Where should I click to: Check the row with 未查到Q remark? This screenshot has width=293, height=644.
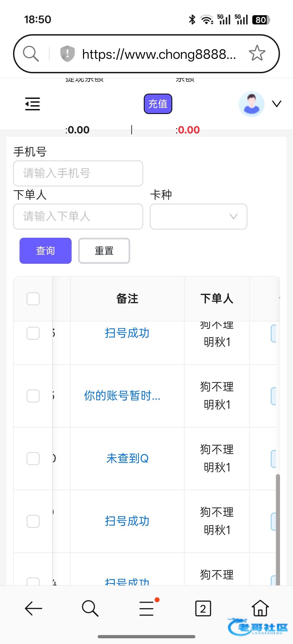(33, 459)
